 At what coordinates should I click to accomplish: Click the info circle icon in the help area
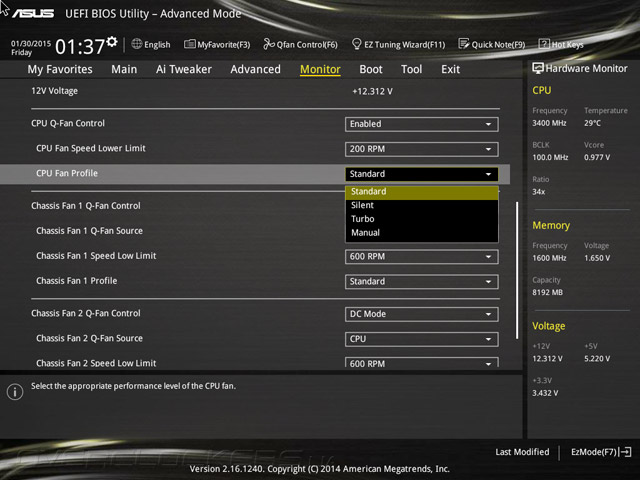15,392
